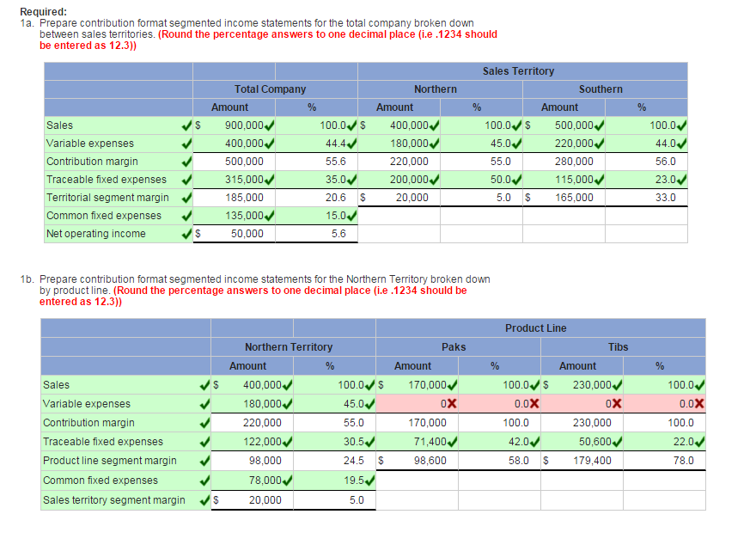Click the green check next to 50,600
Screen dimensions: 756x551
tap(617, 442)
